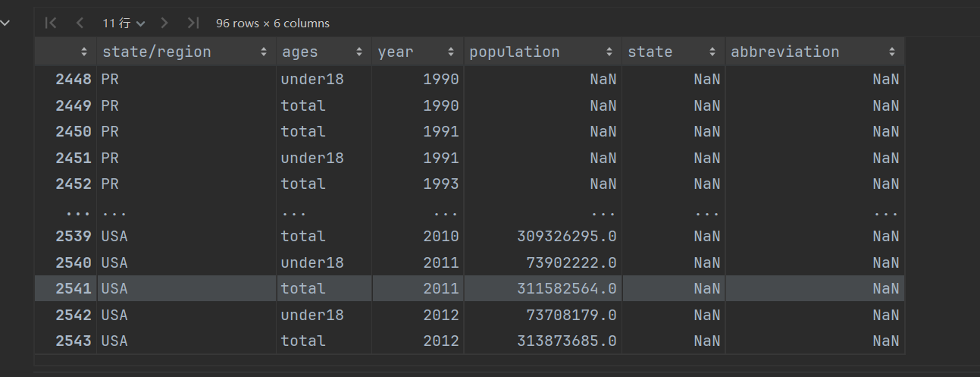This screenshot has width=980, height=377.
Task: Click the index column sort arrows
Action: [x=84, y=52]
